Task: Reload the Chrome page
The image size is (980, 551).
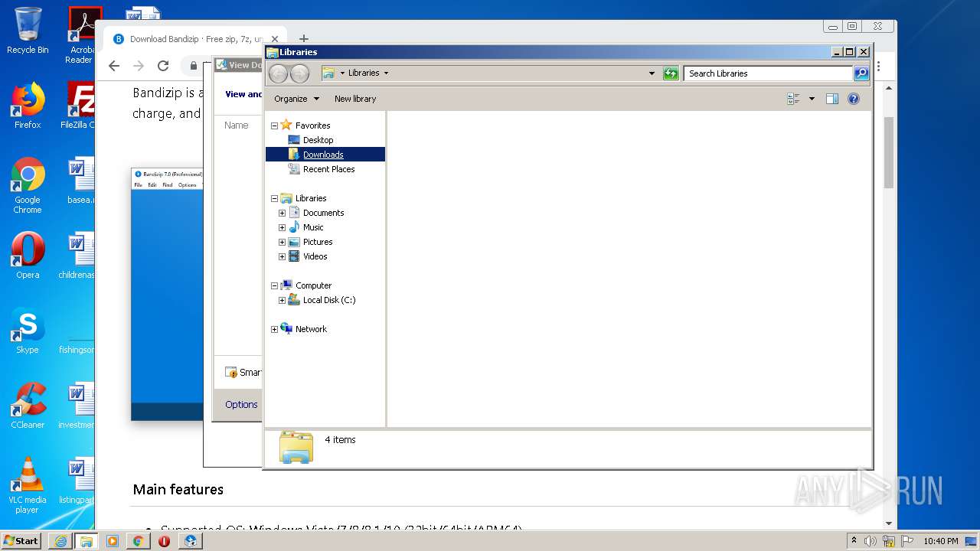Action: (x=163, y=66)
